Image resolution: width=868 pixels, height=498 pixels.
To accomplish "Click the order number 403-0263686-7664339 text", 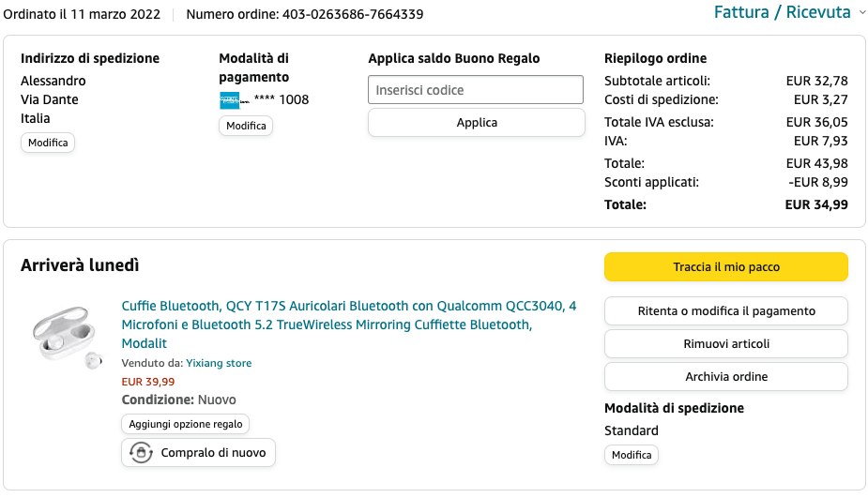I will 353,14.
